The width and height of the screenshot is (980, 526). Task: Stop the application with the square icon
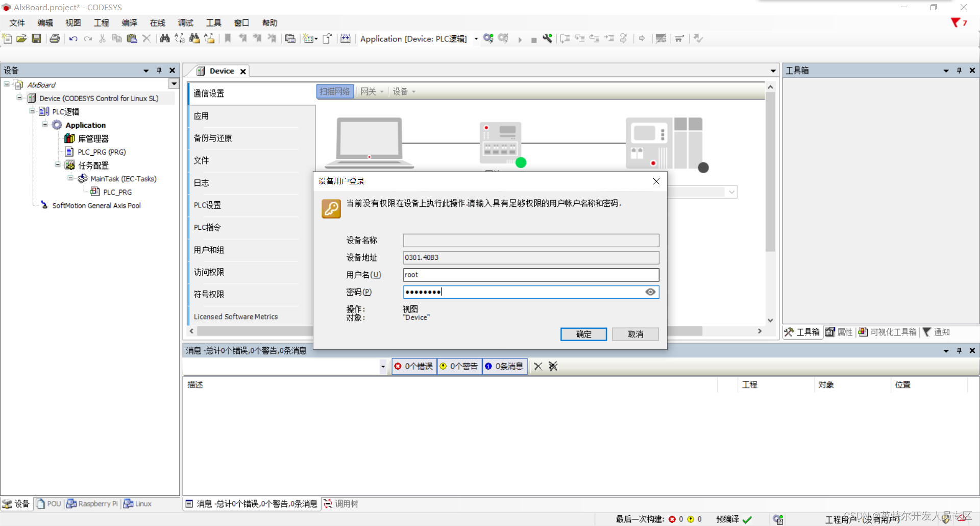(x=534, y=40)
